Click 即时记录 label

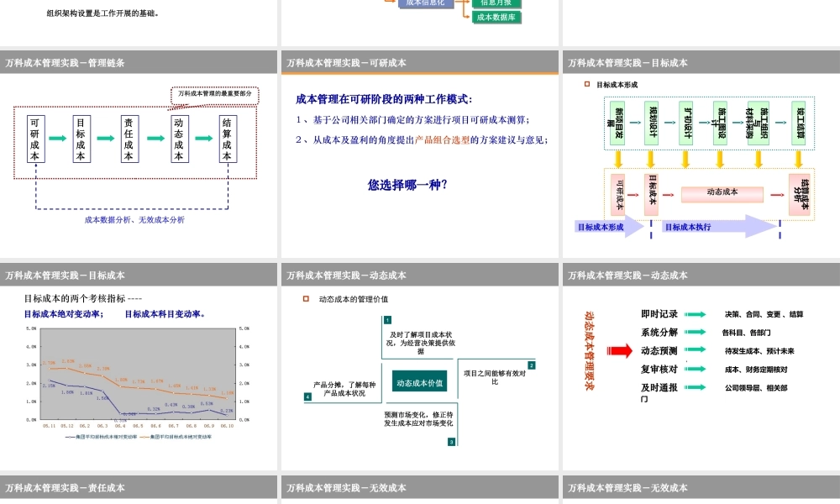pyautogui.click(x=659, y=314)
